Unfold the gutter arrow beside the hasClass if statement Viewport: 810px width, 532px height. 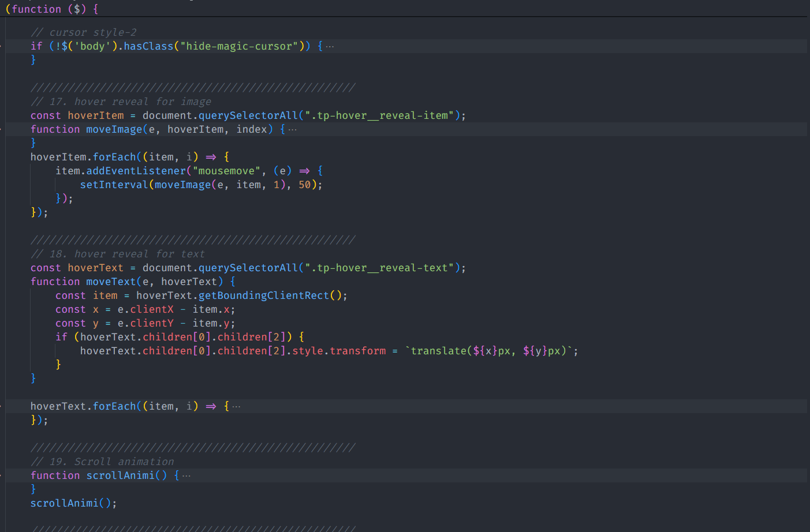coord(2,46)
